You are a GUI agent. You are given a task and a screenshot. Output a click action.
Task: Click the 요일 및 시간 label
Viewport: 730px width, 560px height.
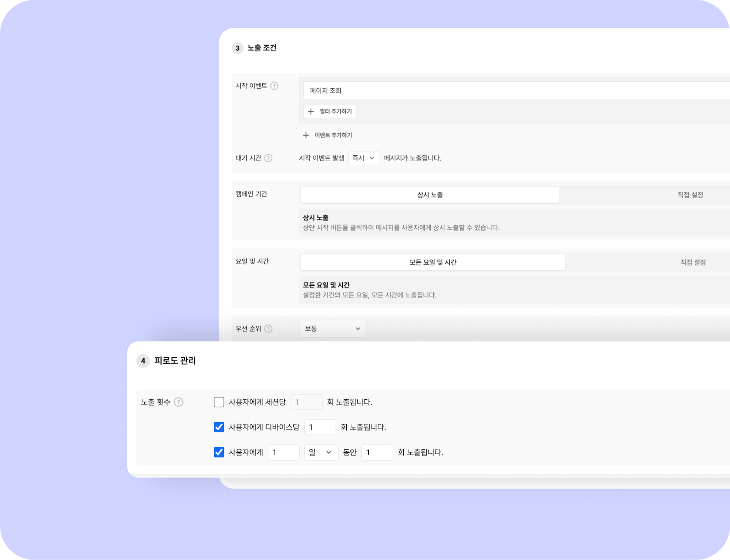tap(252, 262)
